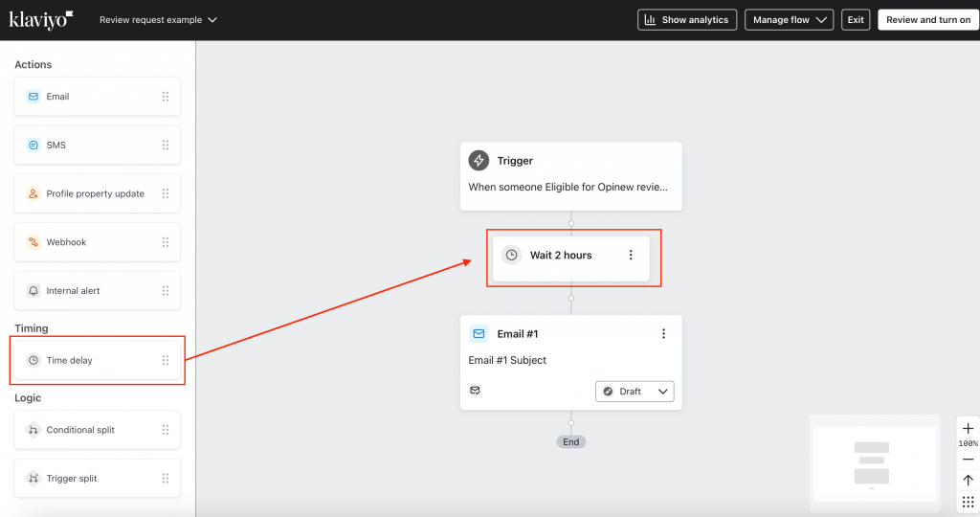Click the Email action envelope icon
The height and width of the screenshot is (517, 980).
(33, 97)
